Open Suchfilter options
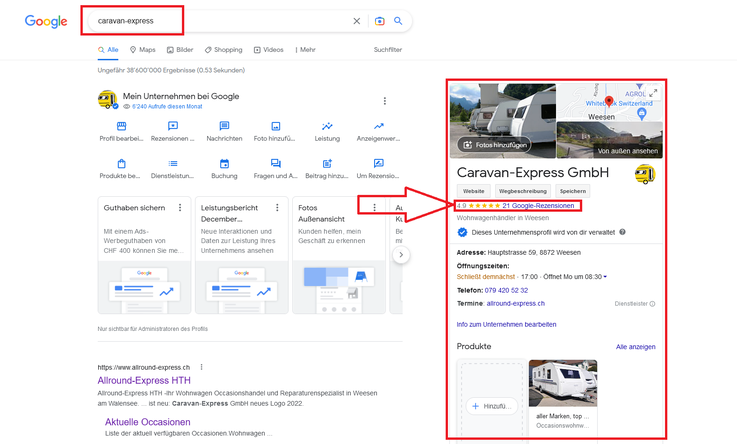Viewport: 737px width, 444px height. (388, 50)
